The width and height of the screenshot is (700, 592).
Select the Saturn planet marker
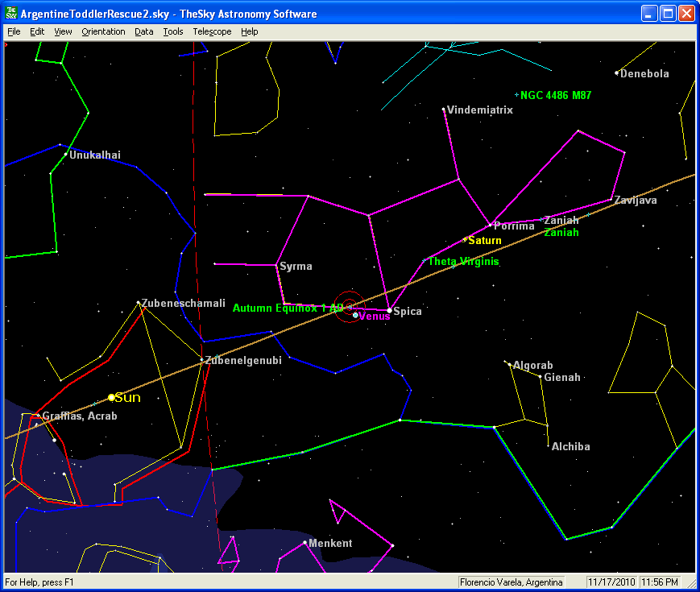466,239
